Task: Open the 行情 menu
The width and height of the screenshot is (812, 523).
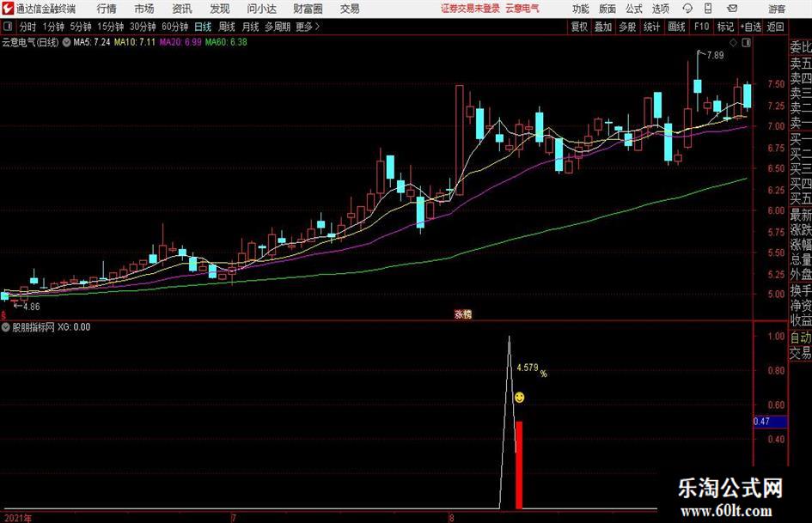Action: 107,9
